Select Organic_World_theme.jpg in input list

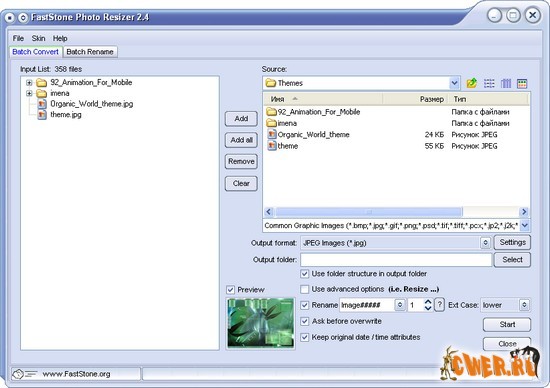[92, 104]
